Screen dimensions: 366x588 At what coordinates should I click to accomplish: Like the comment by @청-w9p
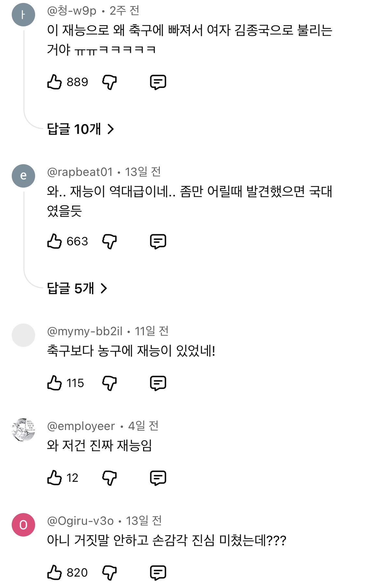point(54,82)
